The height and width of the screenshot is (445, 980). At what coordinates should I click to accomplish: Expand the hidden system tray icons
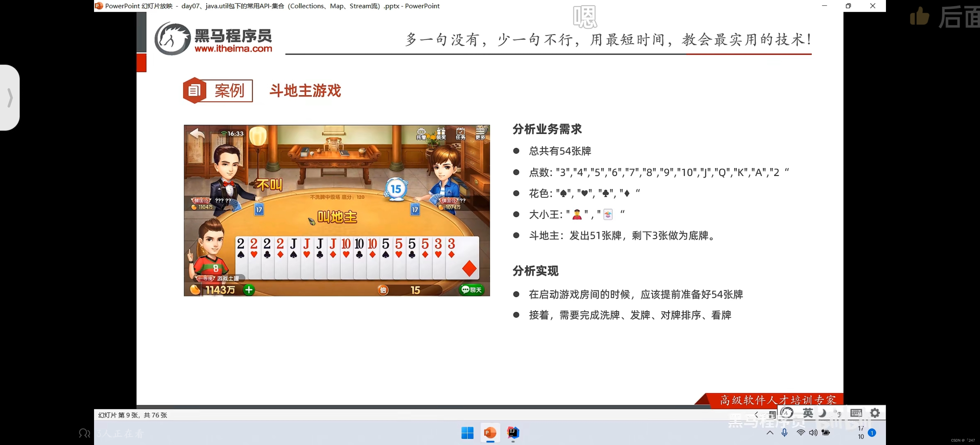point(770,432)
